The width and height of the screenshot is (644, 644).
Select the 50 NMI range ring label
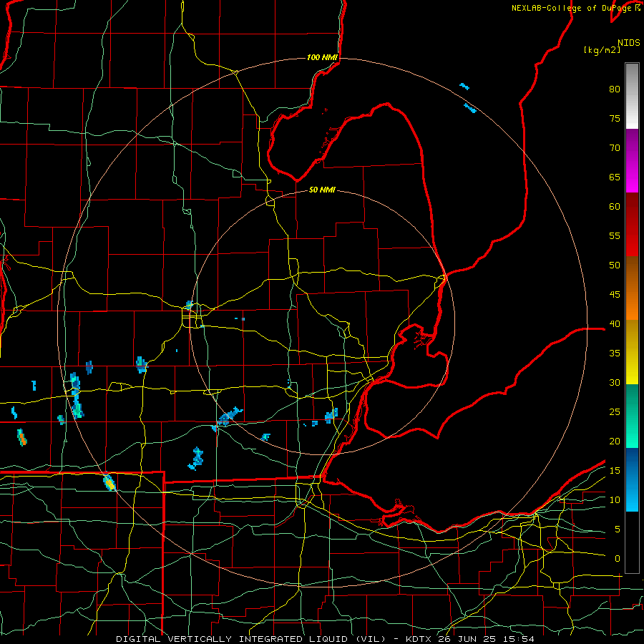coord(322,190)
